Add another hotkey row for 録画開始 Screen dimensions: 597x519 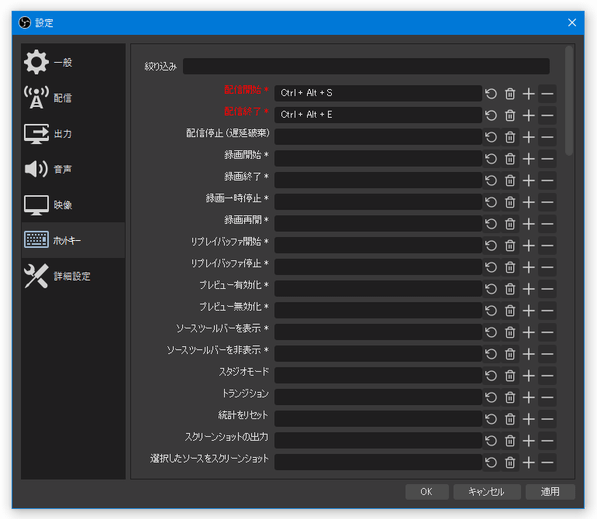click(x=528, y=158)
